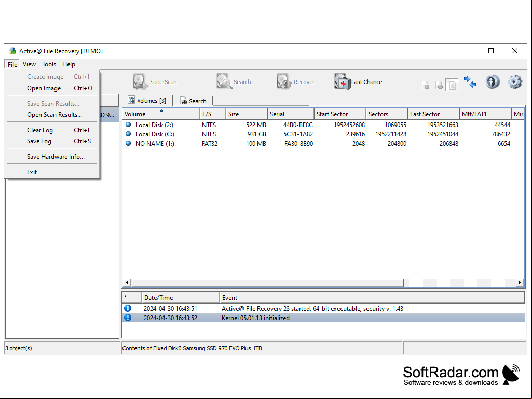Image resolution: width=532 pixels, height=399 pixels.
Task: Click Local Disk (2:) volume icon
Action: pyautogui.click(x=128, y=125)
